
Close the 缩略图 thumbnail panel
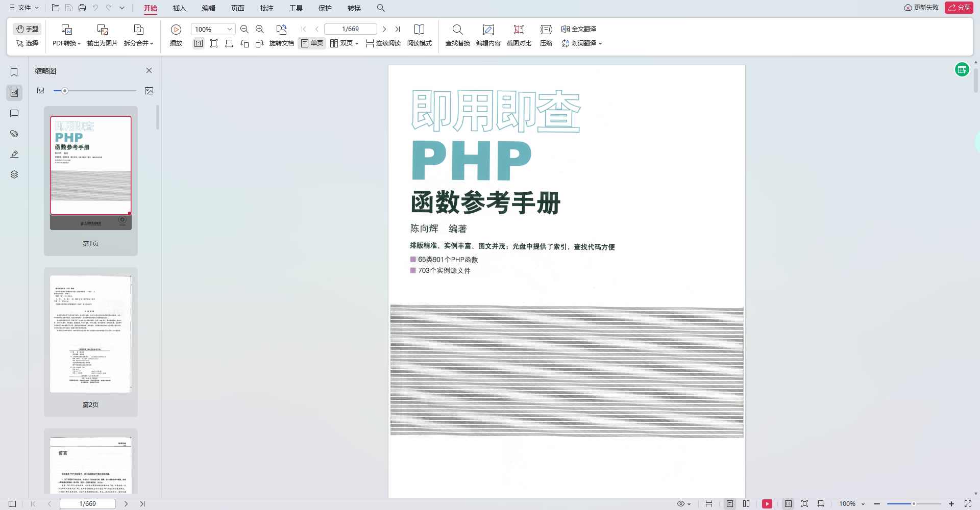149,70
